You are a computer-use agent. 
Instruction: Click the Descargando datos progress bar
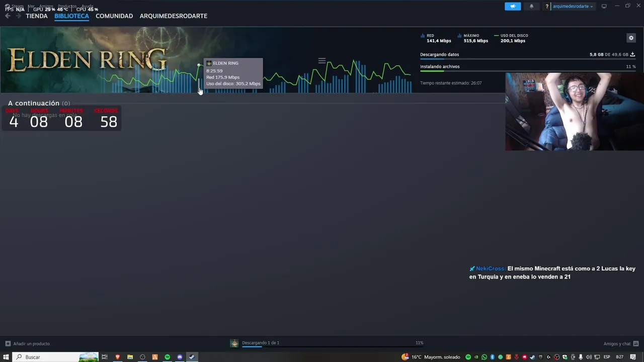coord(528,59)
